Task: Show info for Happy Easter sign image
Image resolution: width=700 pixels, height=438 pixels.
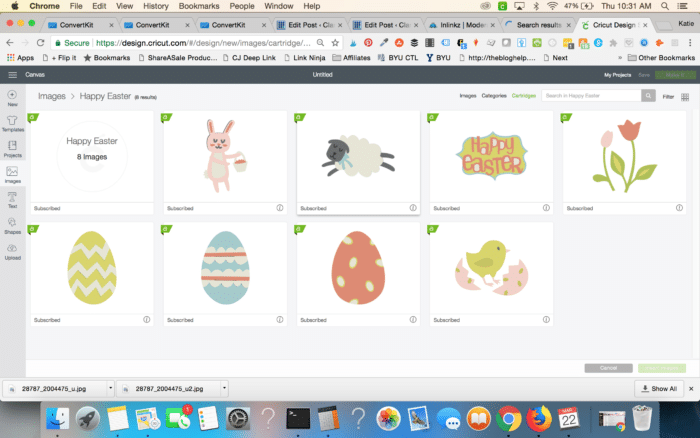Action: click(x=546, y=208)
